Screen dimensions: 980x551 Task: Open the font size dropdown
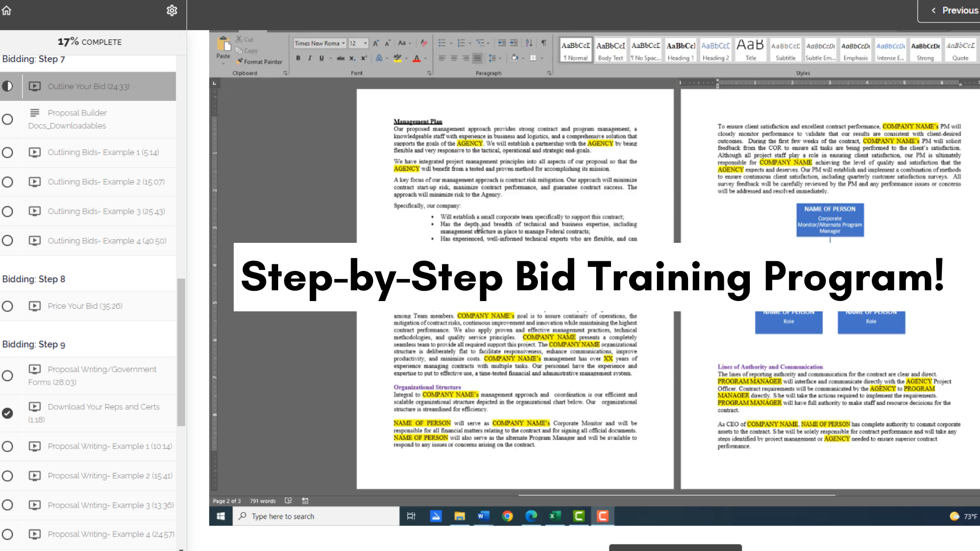pyautogui.click(x=365, y=43)
